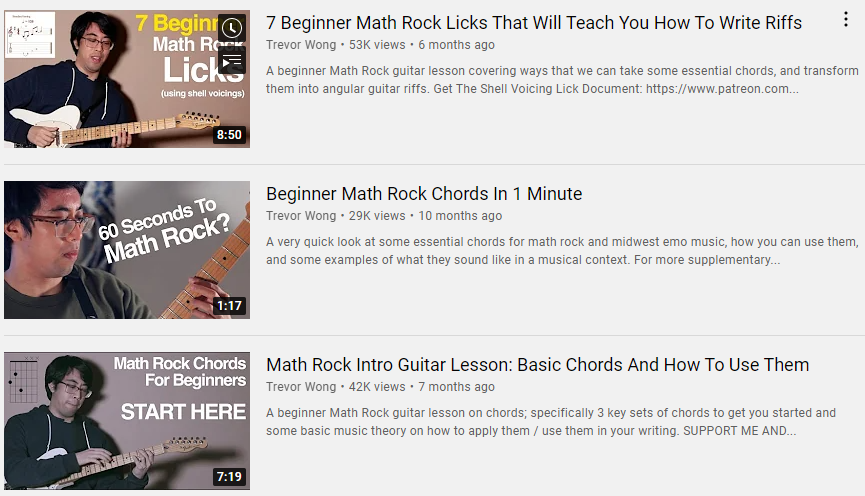This screenshot has height=496, width=865.
Task: Click description mentioning Shell Voicing Lick Document
Action: [562, 79]
